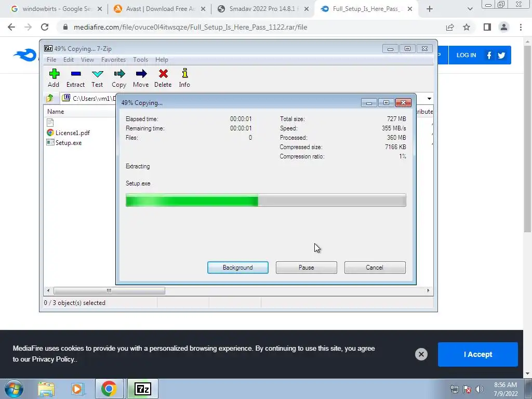The image size is (532, 399).
Task: Click the Action Center flag tray icon
Action: 467,389
